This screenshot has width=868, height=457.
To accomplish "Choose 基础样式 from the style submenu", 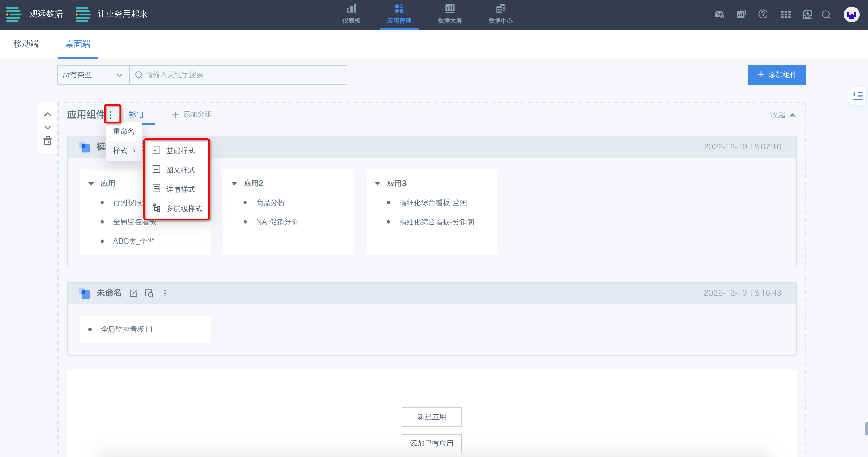I will point(177,151).
